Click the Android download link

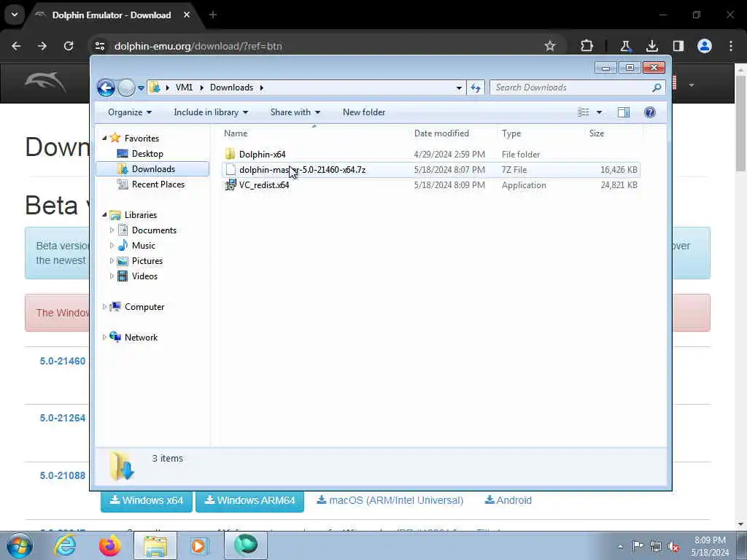pos(508,500)
